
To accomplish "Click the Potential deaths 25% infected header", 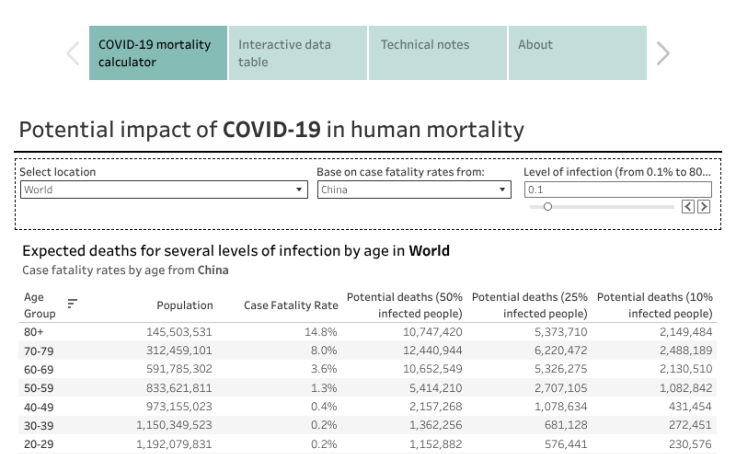I will pyautogui.click(x=529, y=305).
